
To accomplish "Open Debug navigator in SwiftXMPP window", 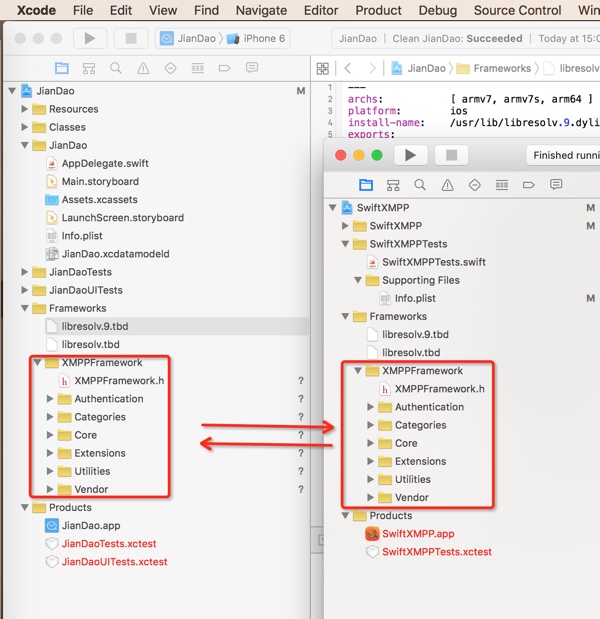I will coord(502,185).
